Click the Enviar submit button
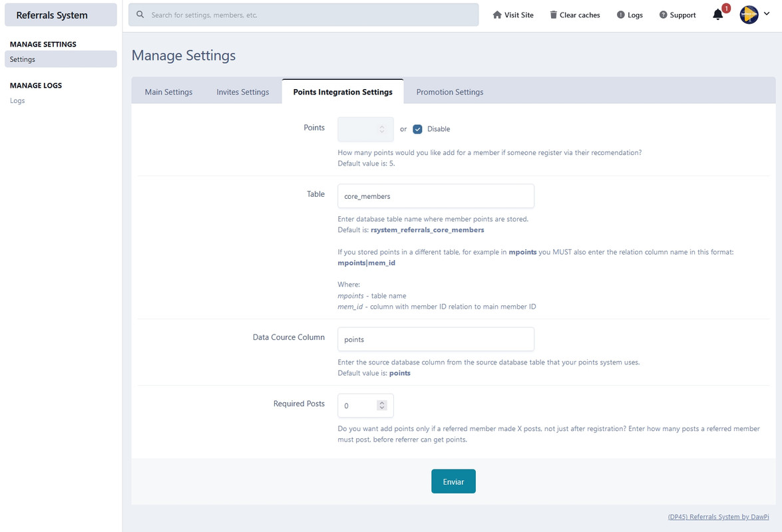782x532 pixels. [x=453, y=481]
